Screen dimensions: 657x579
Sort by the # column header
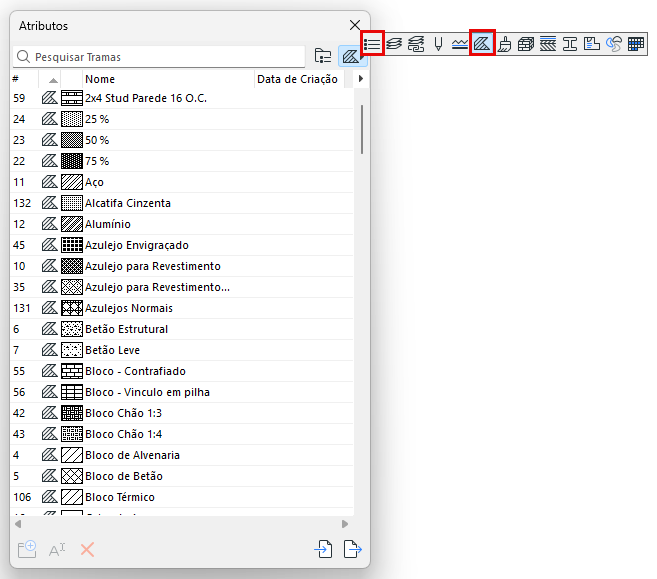tap(24, 79)
